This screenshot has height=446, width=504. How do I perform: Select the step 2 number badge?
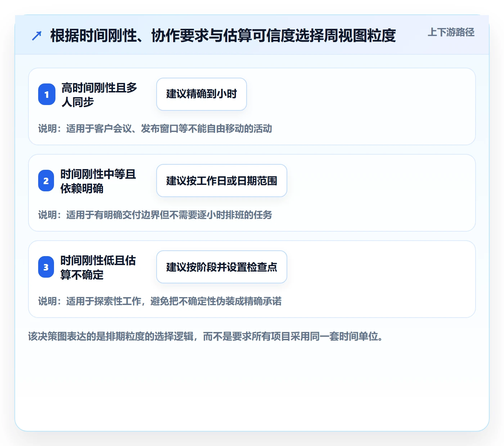(x=46, y=181)
